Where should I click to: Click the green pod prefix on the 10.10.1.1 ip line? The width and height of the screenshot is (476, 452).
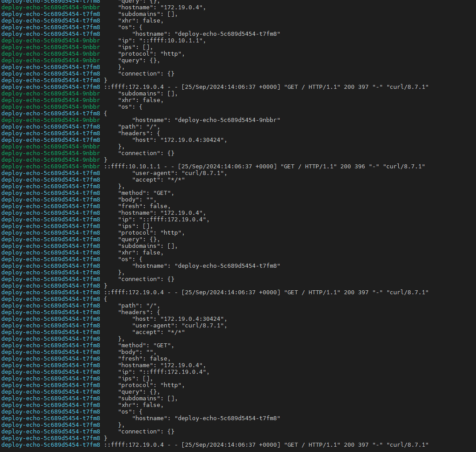click(x=50, y=41)
